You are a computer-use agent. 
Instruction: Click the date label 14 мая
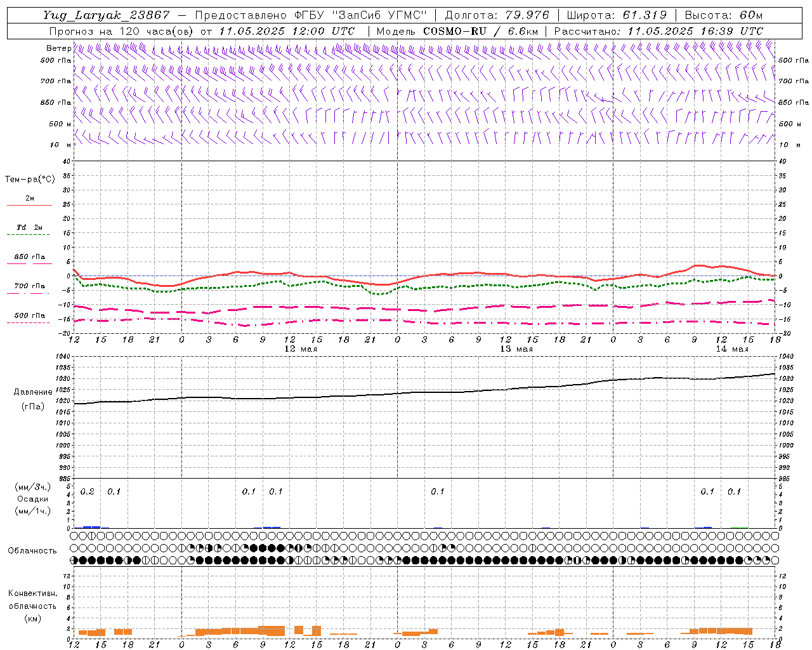click(x=732, y=349)
